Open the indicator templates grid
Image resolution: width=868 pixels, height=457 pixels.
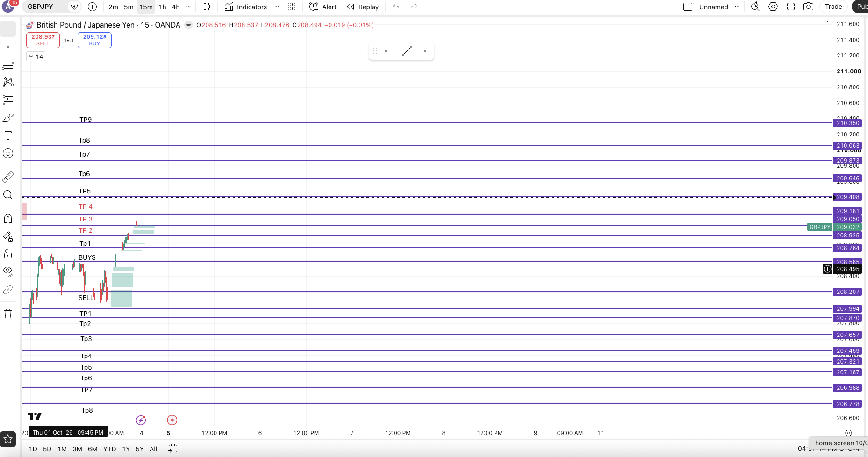(x=292, y=7)
